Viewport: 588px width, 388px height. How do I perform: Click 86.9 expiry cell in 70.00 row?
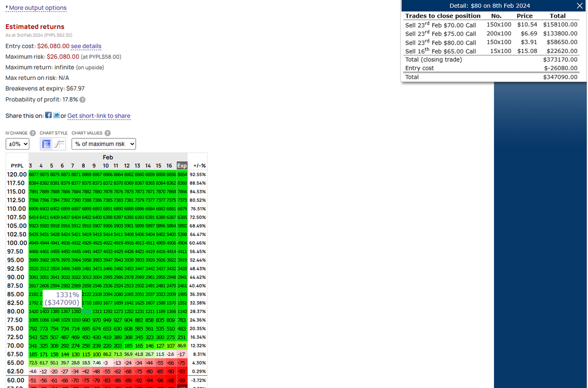[x=182, y=346]
